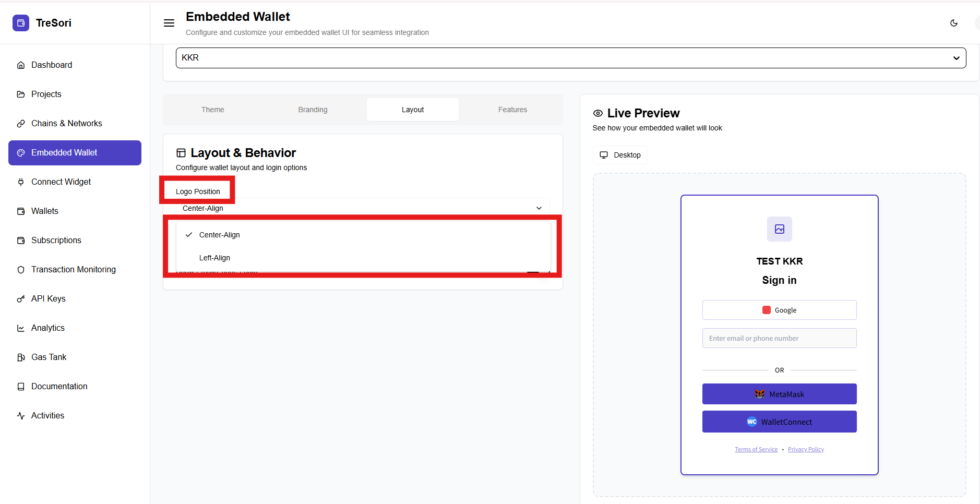Click the TreSori logo icon
This screenshot has width=980, height=504.
(21, 23)
